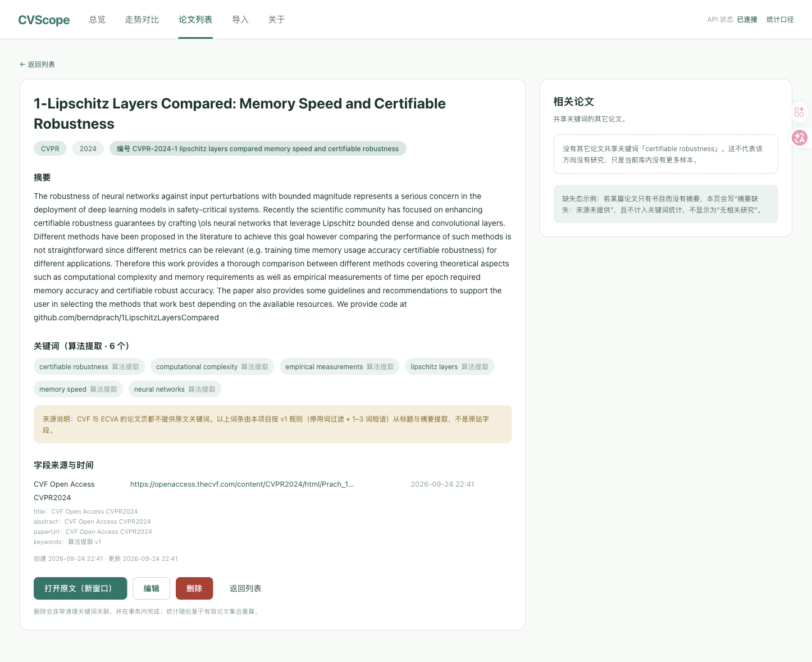Open the 关于 tab
Image resolution: width=812 pixels, height=662 pixels.
point(276,20)
